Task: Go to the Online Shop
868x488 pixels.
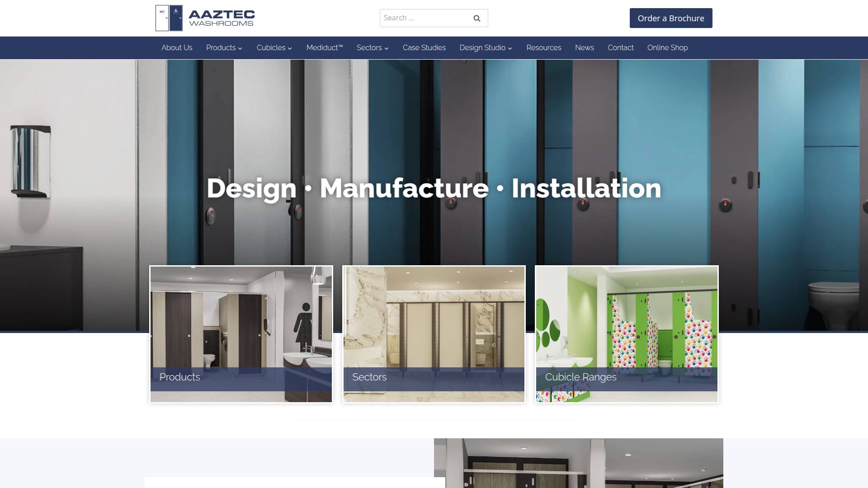Action: tap(667, 47)
